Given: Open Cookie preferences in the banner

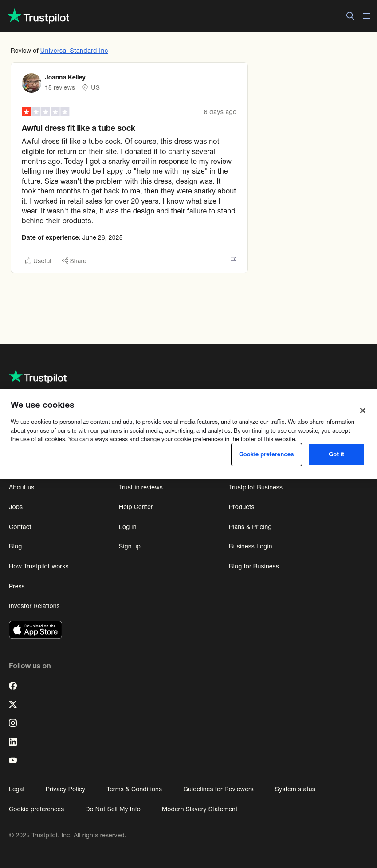Looking at the screenshot, I should [267, 454].
